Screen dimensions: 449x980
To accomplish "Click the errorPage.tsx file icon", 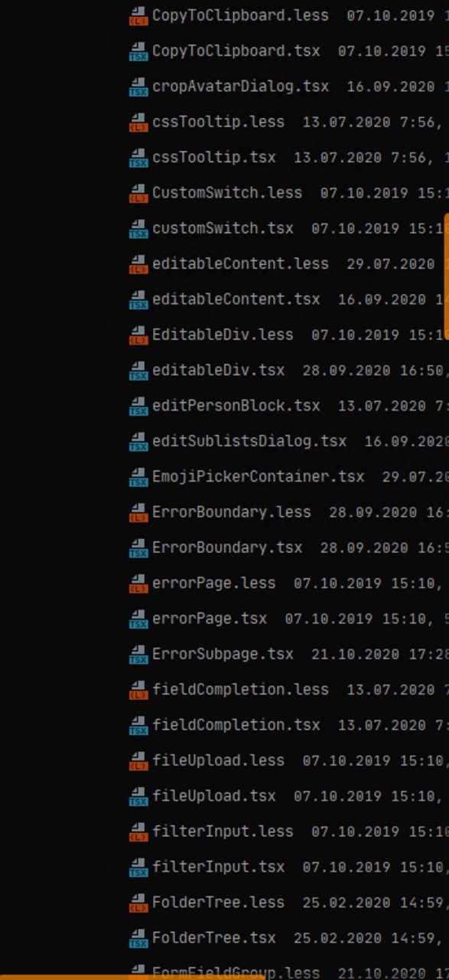I will (138, 619).
